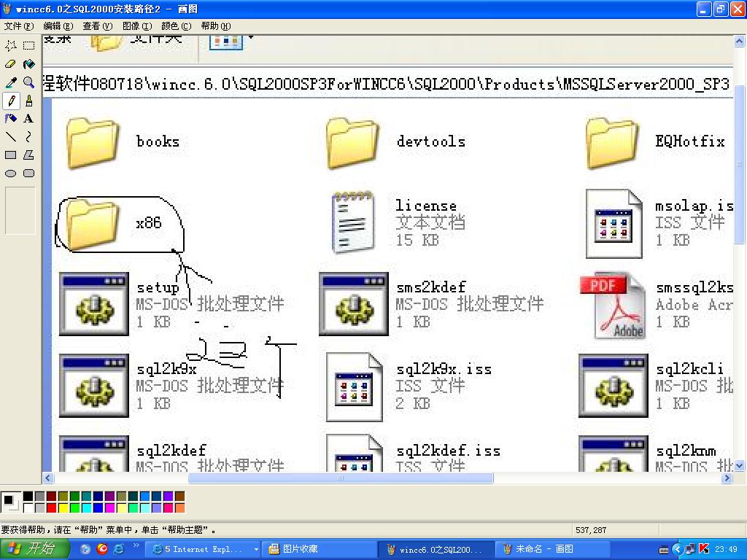Screen dimensions: 747x560
Task: Select the dark red (maroon) swatch
Action: tap(52, 497)
